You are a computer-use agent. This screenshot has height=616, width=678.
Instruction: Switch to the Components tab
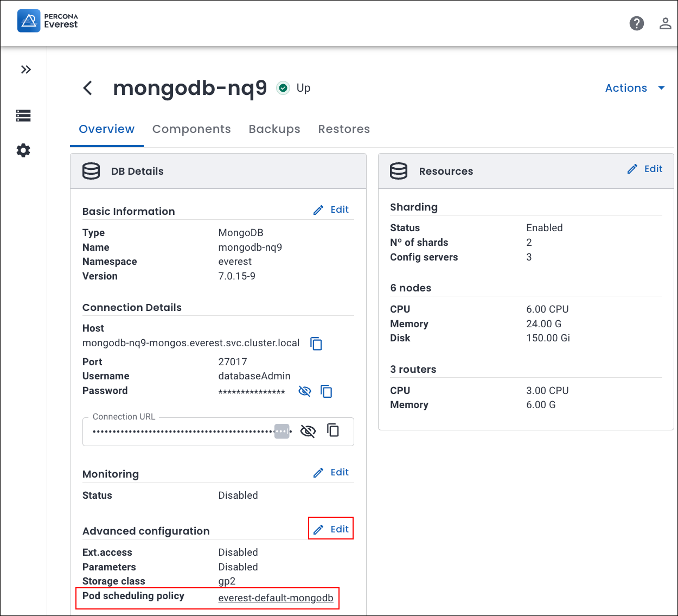191,129
